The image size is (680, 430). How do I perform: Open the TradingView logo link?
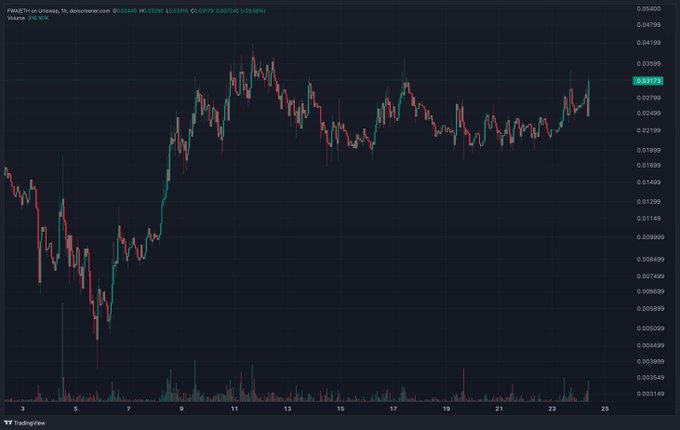coord(25,423)
